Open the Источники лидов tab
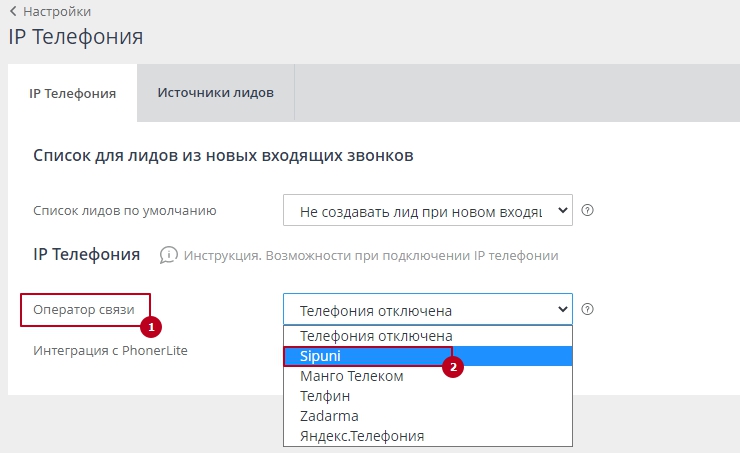Screen dimensions: 740x453 click(216, 93)
